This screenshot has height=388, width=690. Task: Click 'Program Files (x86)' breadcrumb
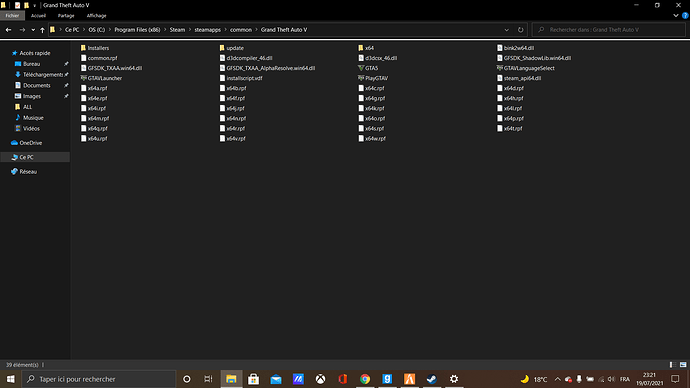click(x=137, y=30)
